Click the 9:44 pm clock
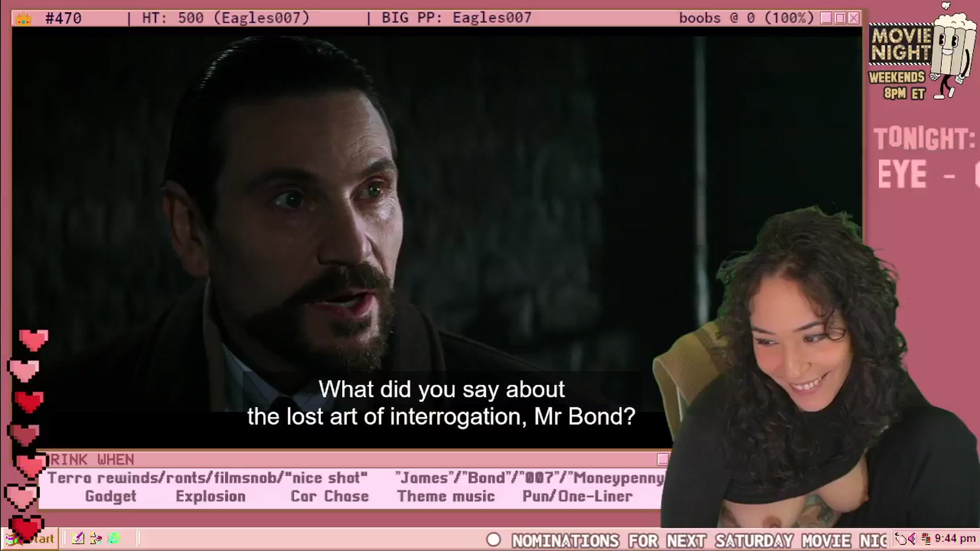The image size is (980, 551). coord(955,539)
